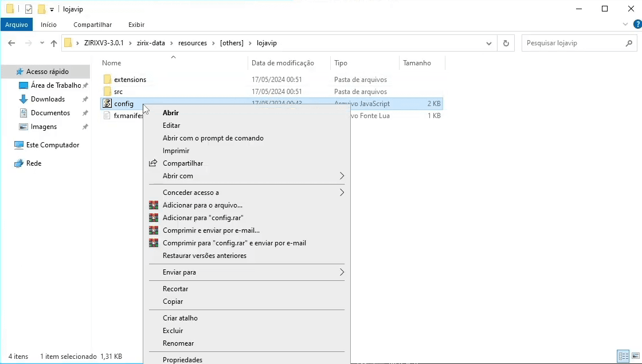
Task: Click the address bar folder icon
Action: (x=68, y=42)
